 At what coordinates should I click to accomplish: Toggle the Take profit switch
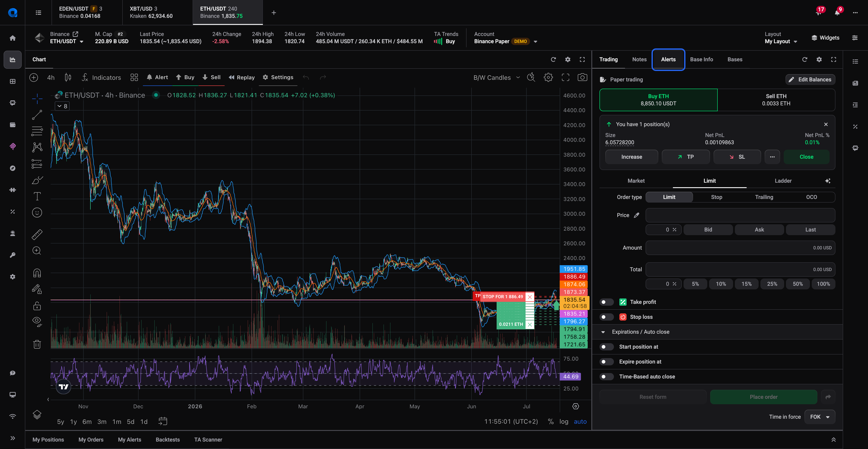coord(606,302)
